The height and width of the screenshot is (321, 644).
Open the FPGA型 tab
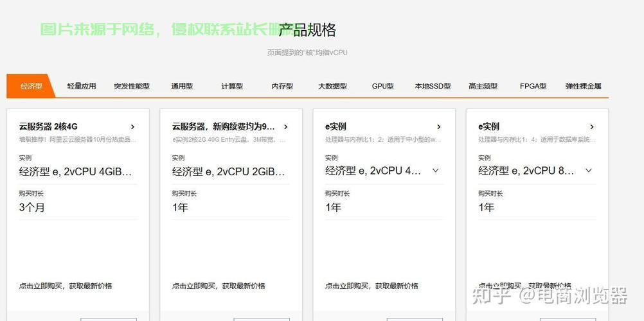pos(533,86)
